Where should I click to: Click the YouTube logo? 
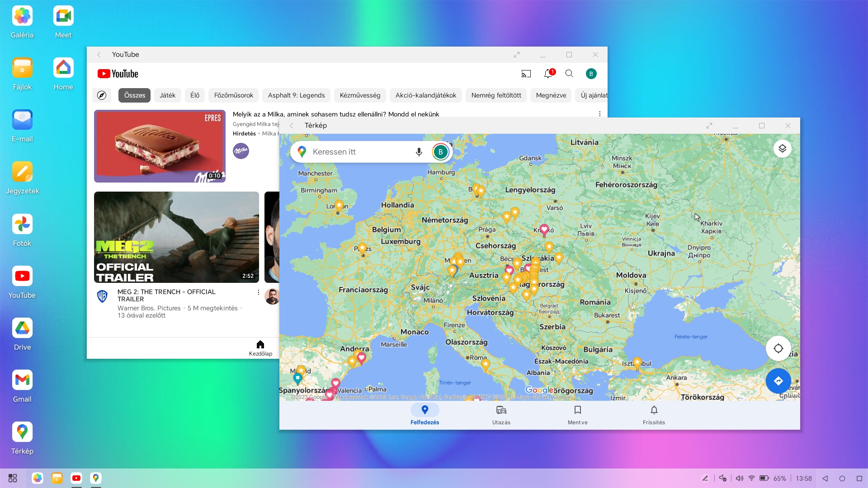(x=118, y=74)
